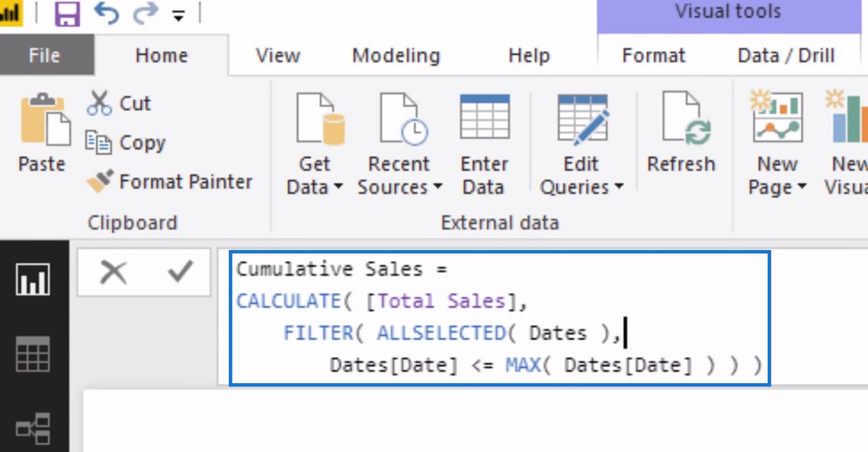
Task: Switch to Data view in left sidebar
Action: point(33,354)
